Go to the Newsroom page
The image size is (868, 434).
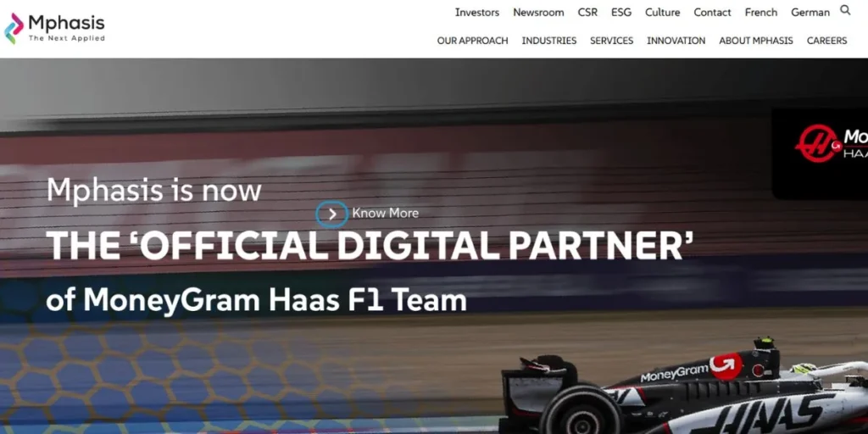pos(538,12)
